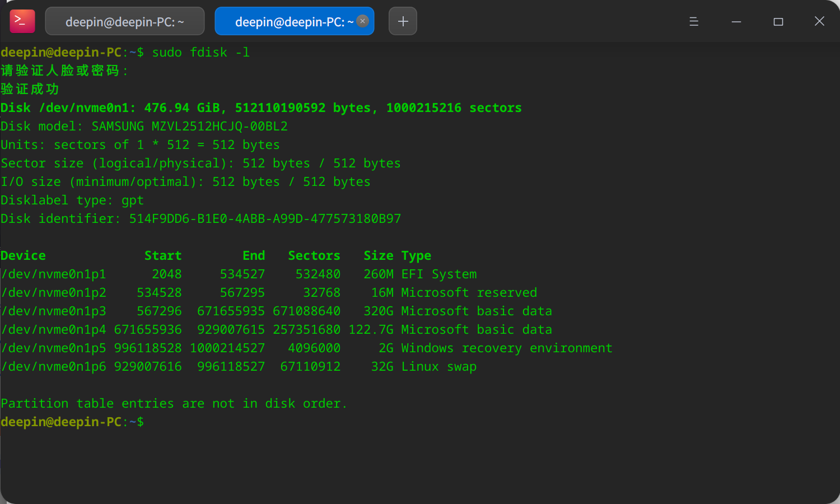Close the active tab via its × icon
Screen dimensions: 840x504
(x=362, y=21)
